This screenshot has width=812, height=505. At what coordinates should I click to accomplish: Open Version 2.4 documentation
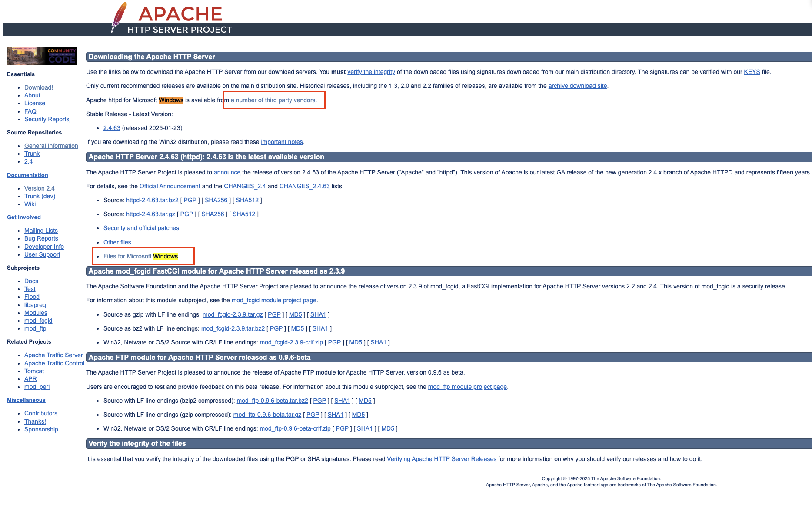(x=39, y=188)
